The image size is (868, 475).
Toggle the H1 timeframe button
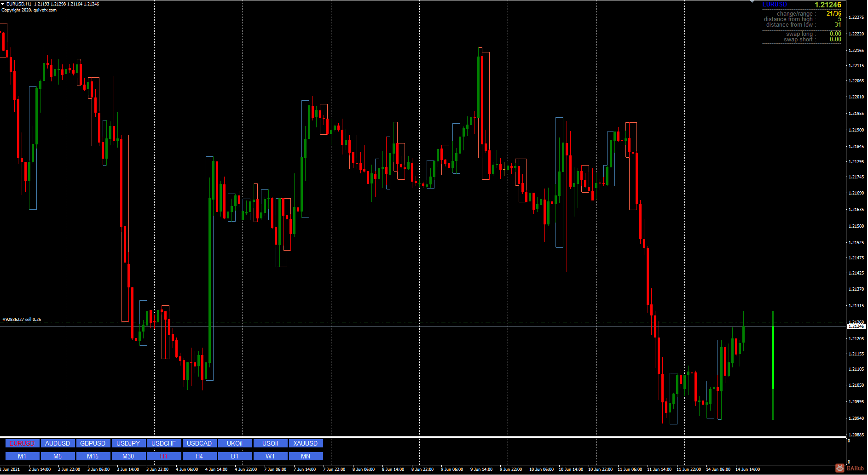(164, 456)
